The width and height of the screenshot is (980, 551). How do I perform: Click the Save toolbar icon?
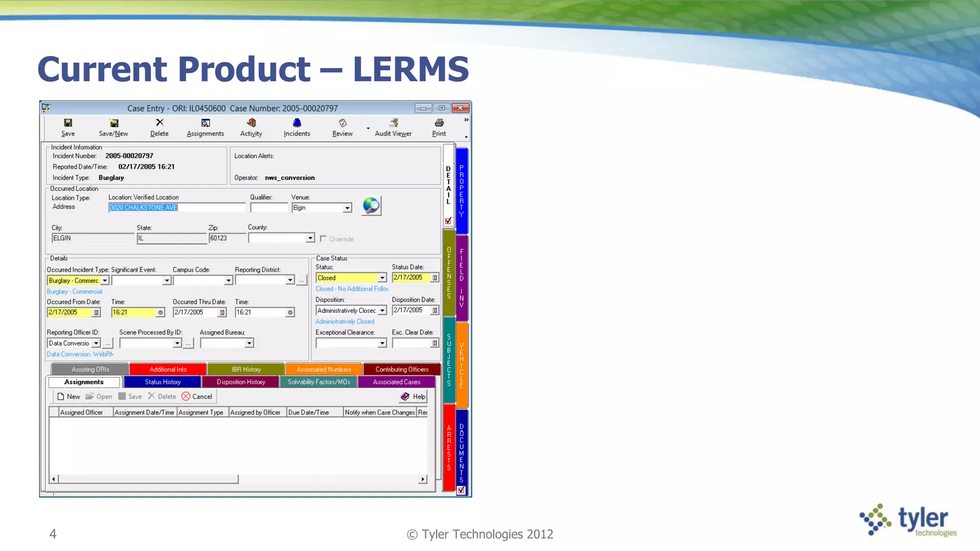pyautogui.click(x=68, y=123)
